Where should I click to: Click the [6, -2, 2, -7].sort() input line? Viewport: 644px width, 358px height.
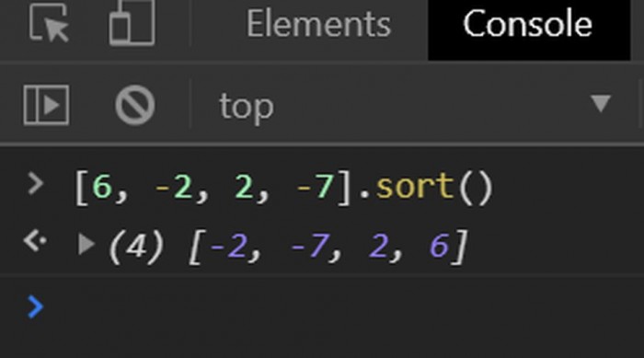(x=283, y=189)
